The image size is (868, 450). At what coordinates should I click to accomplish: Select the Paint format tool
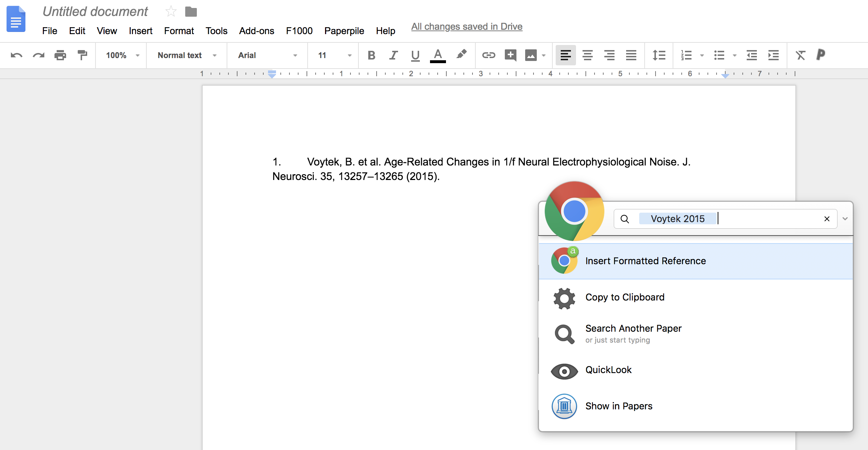82,56
